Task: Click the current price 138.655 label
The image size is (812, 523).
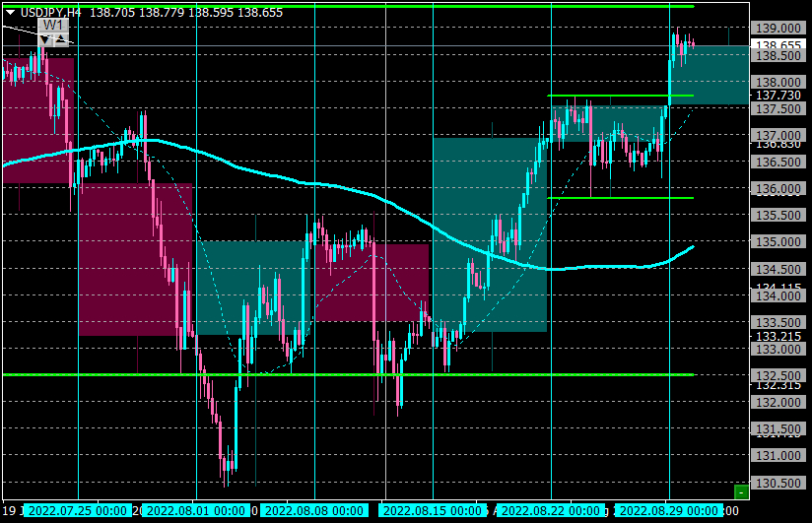Action: 778,45
